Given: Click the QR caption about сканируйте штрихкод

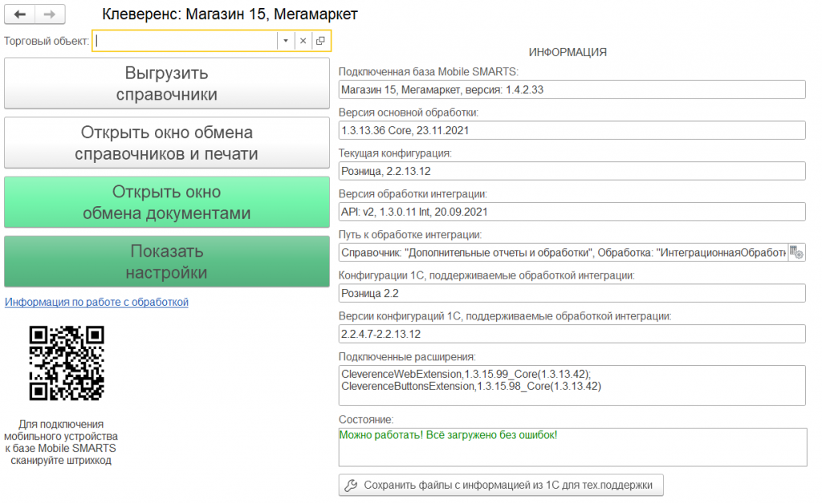Looking at the screenshot, I should click(x=61, y=442).
